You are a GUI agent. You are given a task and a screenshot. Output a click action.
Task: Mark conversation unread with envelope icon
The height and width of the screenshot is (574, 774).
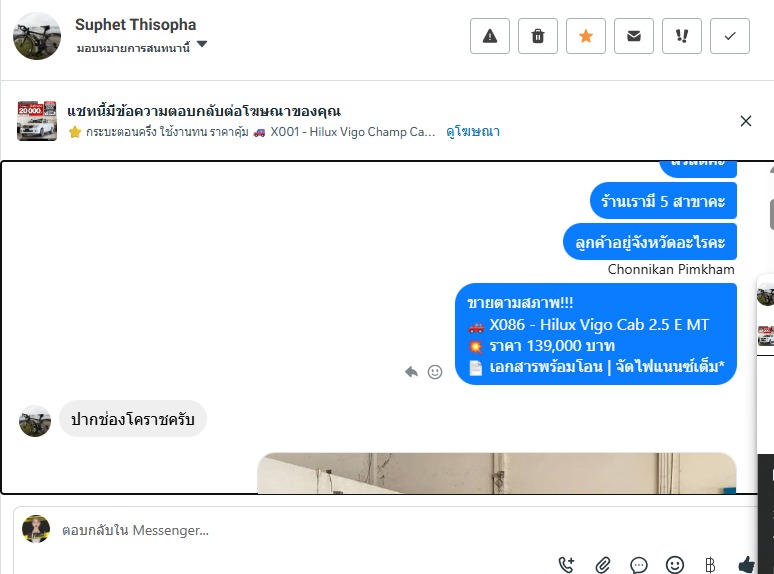pyautogui.click(x=633, y=36)
